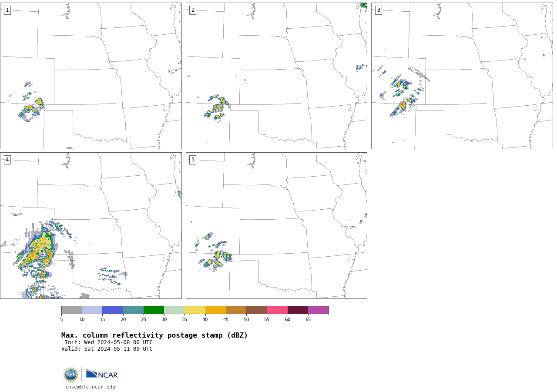The width and height of the screenshot is (557, 392).
Task: Click the pale green 30-35 dBZ swatch
Action: 174,310
